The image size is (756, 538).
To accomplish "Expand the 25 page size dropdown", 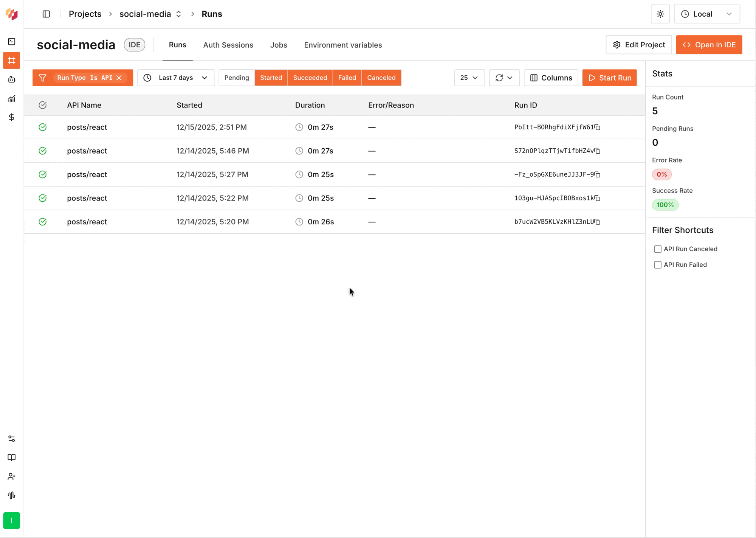I will click(x=469, y=78).
